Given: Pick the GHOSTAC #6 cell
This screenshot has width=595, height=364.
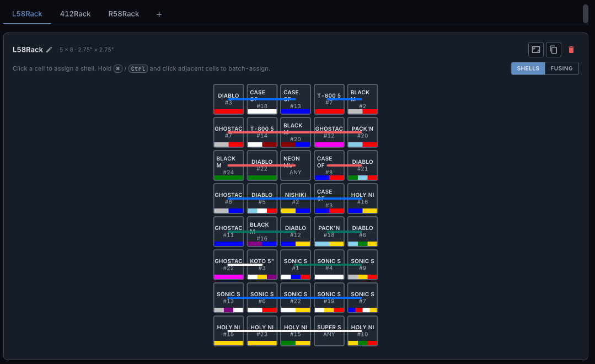Looking at the screenshot, I should click(228, 199).
